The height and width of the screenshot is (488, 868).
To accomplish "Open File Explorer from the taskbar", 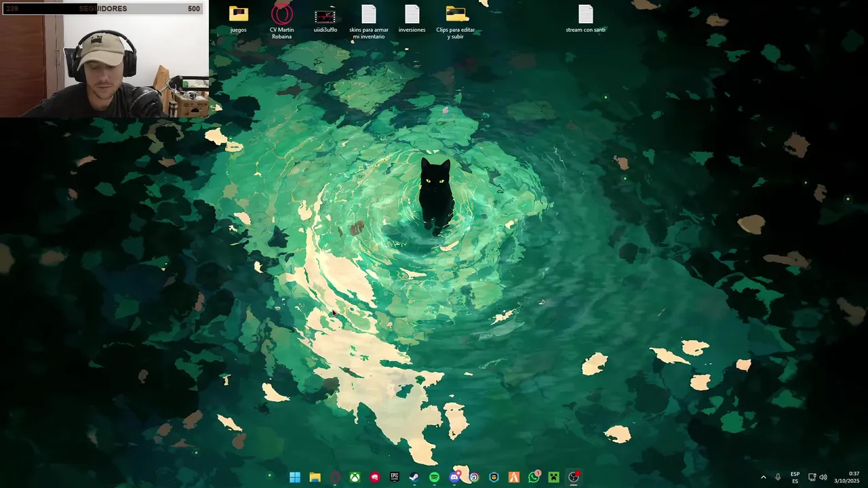I will (x=315, y=477).
